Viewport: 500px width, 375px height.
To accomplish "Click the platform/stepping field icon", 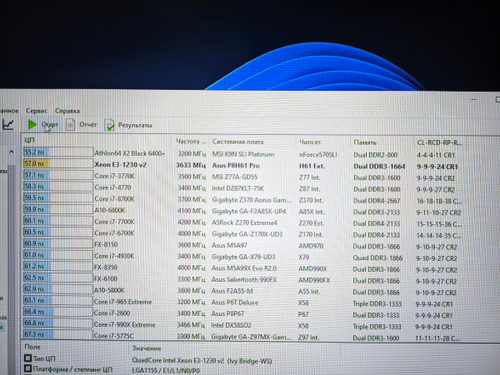I will (x=28, y=369).
